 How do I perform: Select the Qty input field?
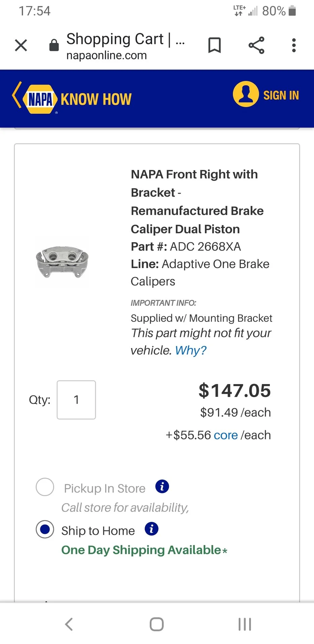click(76, 400)
